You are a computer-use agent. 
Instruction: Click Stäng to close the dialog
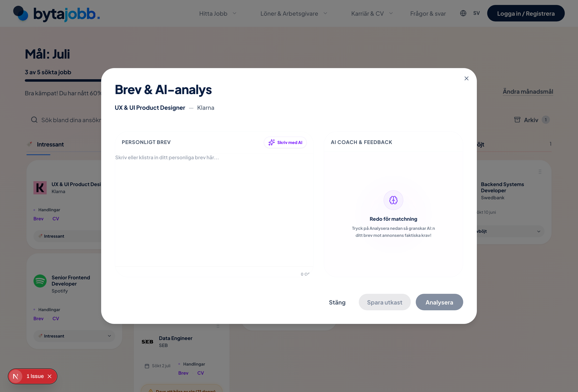coord(337,302)
